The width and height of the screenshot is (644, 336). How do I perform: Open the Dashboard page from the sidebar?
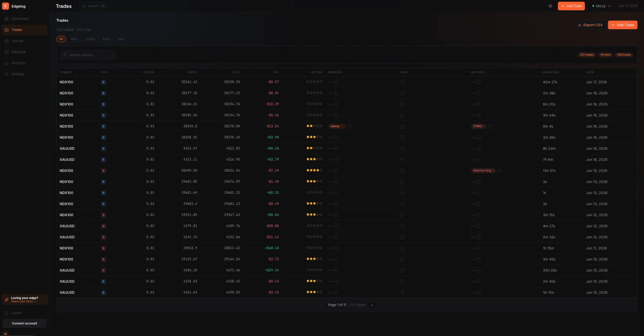pos(25,19)
